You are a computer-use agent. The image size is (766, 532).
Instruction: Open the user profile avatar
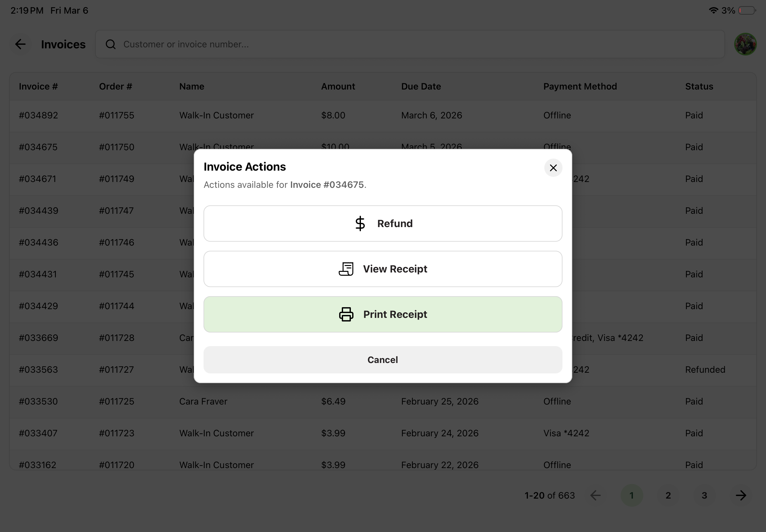[745, 44]
